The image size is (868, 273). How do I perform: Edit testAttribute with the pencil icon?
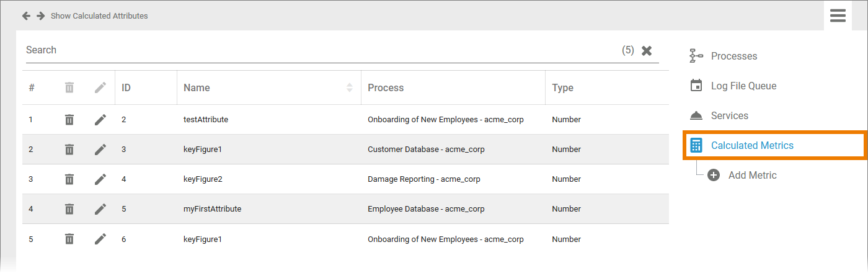[100, 120]
